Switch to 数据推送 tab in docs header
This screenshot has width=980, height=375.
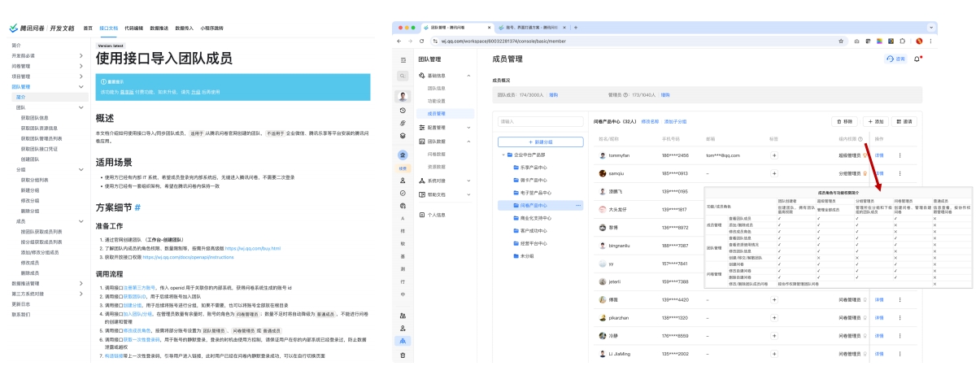click(x=159, y=28)
